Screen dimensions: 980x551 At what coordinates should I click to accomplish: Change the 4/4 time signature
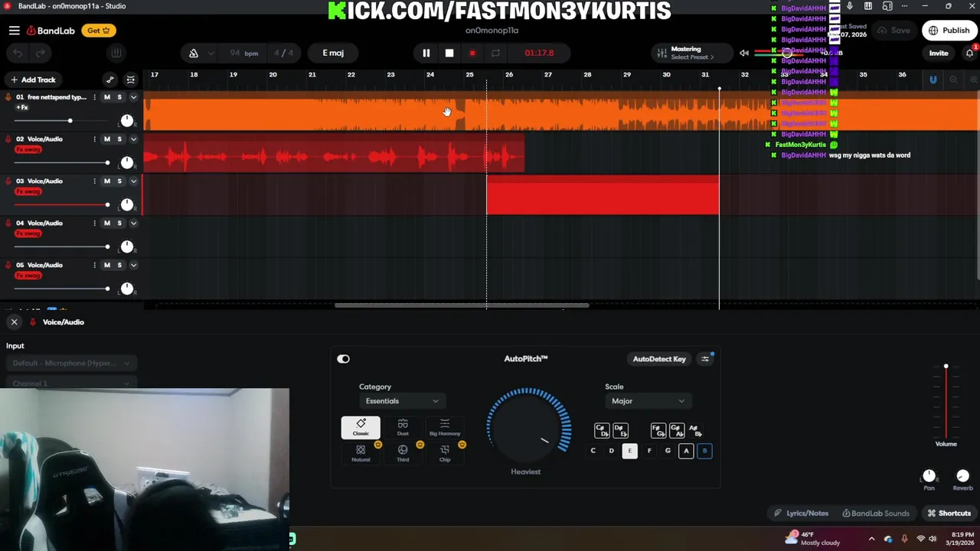click(x=283, y=53)
